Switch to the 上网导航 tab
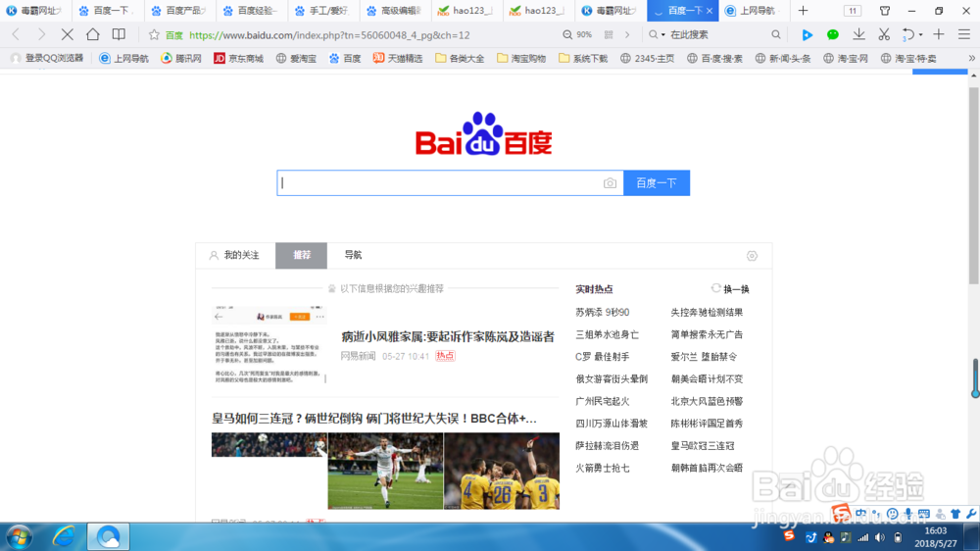Screen dimensions: 980x551 (x=753, y=11)
